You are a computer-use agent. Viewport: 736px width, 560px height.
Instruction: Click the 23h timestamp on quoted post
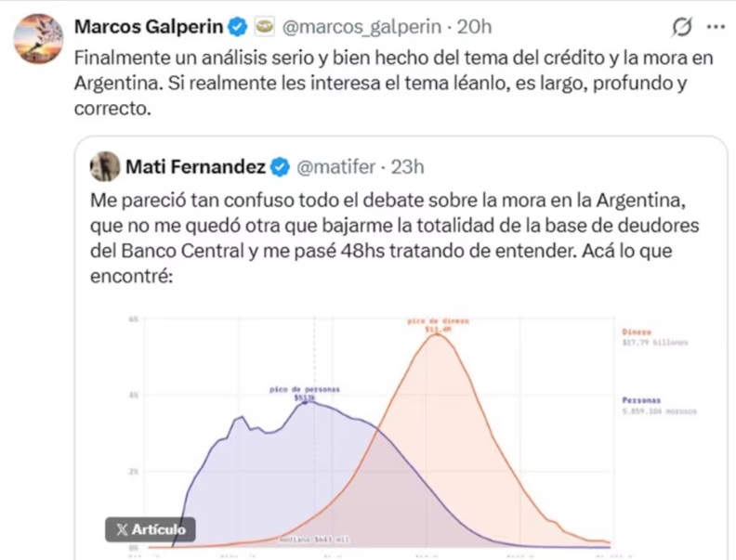click(407, 167)
